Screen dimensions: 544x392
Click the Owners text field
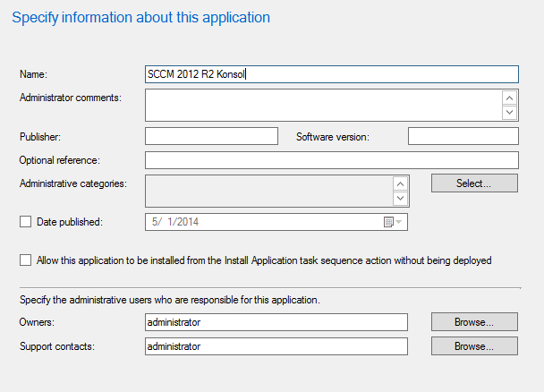tap(276, 322)
